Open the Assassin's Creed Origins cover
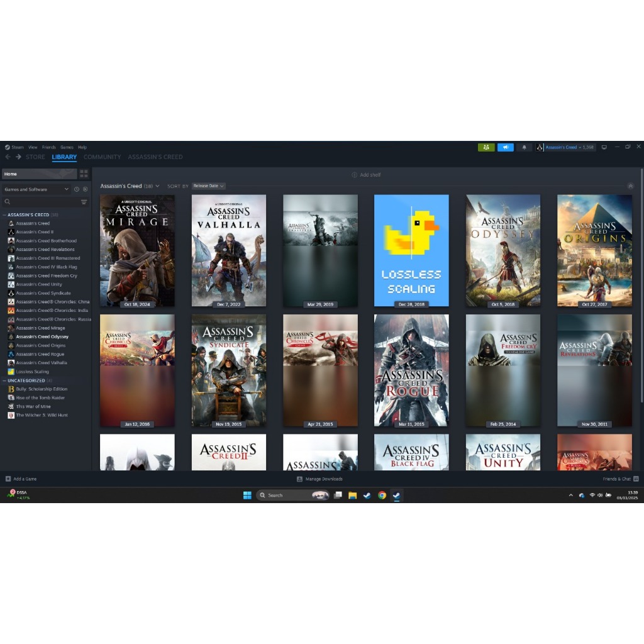This screenshot has height=644, width=644. (x=595, y=250)
